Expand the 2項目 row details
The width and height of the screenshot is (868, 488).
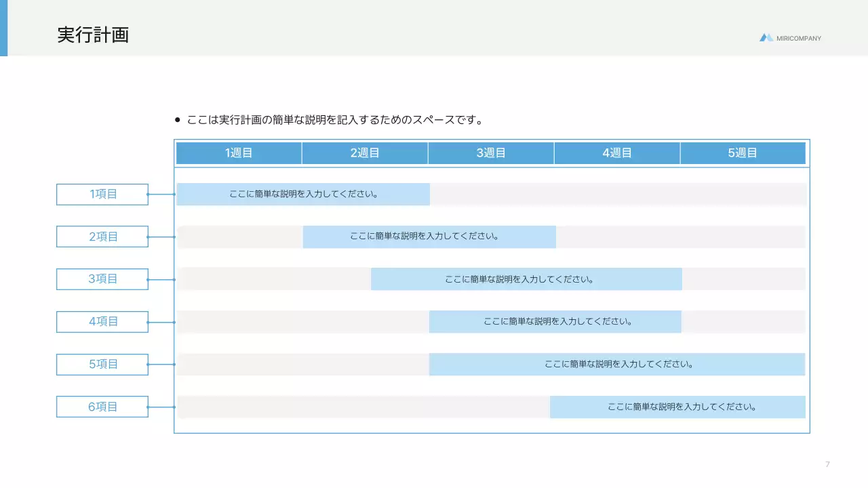click(x=429, y=237)
